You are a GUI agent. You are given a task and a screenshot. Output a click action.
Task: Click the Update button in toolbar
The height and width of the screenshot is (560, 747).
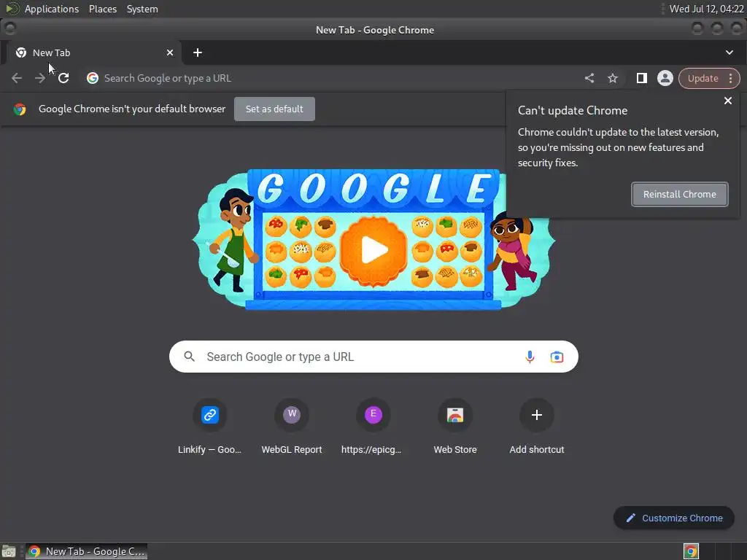[x=703, y=78]
